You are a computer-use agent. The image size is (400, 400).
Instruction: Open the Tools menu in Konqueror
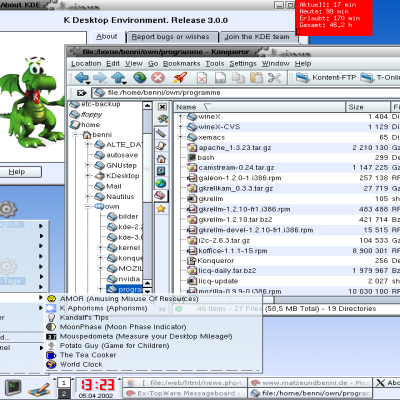tap(215, 64)
